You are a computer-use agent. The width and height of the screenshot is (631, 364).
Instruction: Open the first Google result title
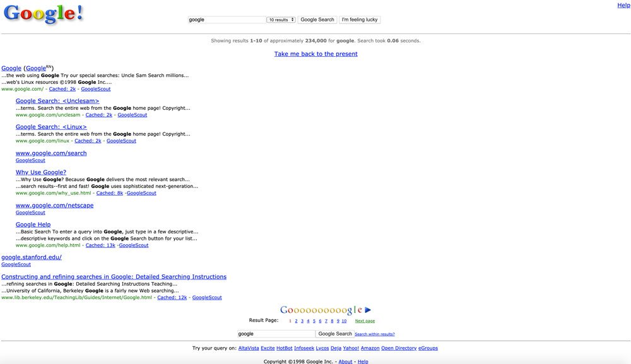11,68
